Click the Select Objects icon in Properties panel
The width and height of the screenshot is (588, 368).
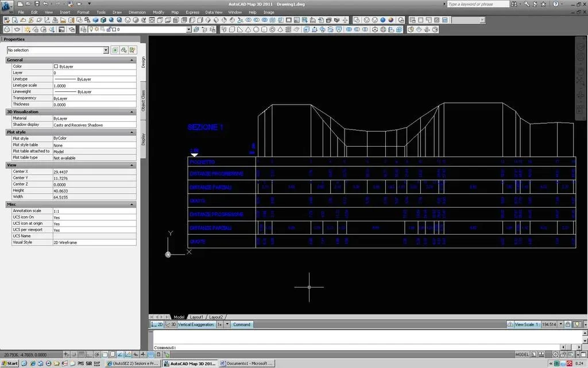point(123,50)
